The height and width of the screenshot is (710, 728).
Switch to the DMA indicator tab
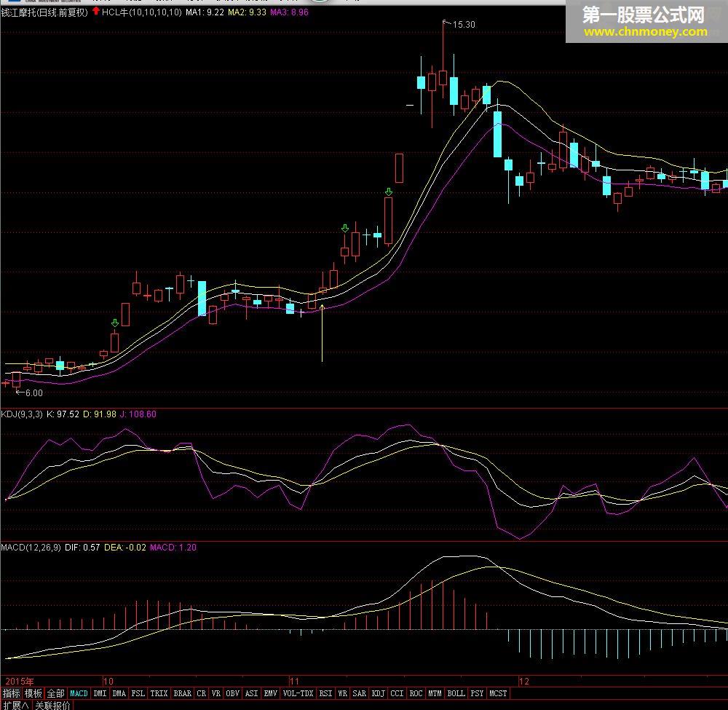point(119,693)
